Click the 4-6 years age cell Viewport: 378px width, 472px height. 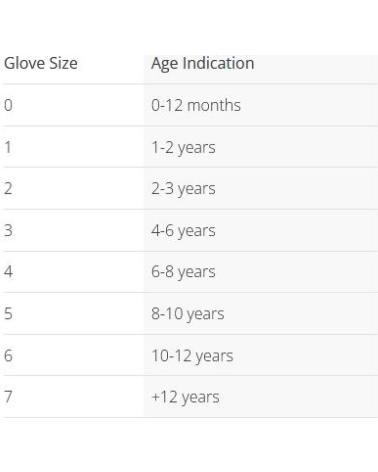[x=183, y=231]
